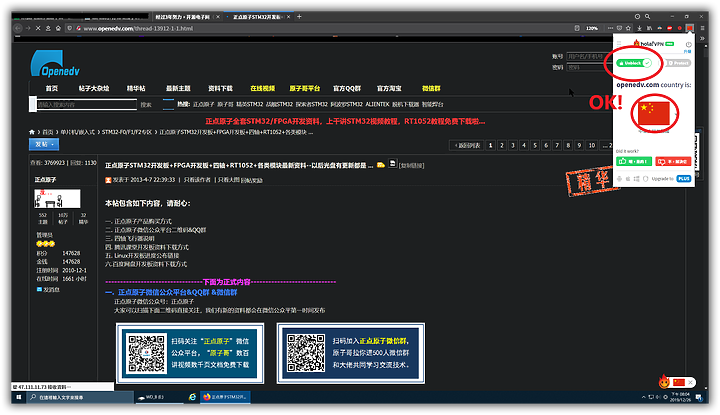Click 精华帖 in forum navigation
The width and height of the screenshot is (720, 415).
point(136,88)
